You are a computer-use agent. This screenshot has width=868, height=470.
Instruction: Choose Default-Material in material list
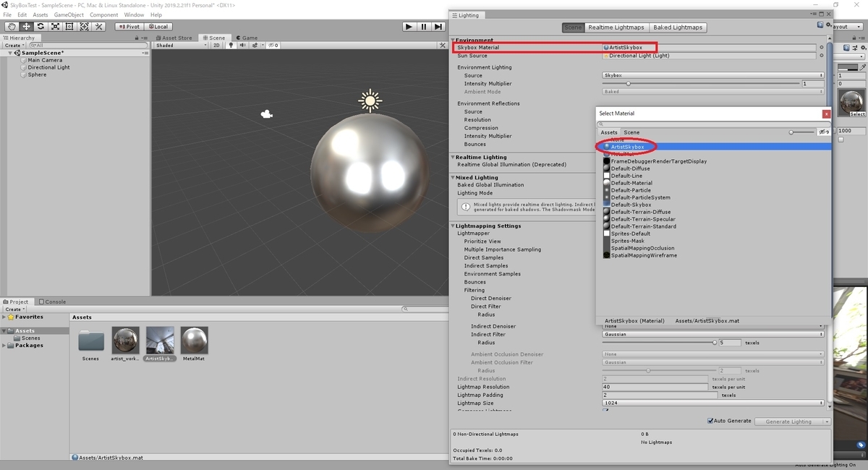[x=631, y=183]
